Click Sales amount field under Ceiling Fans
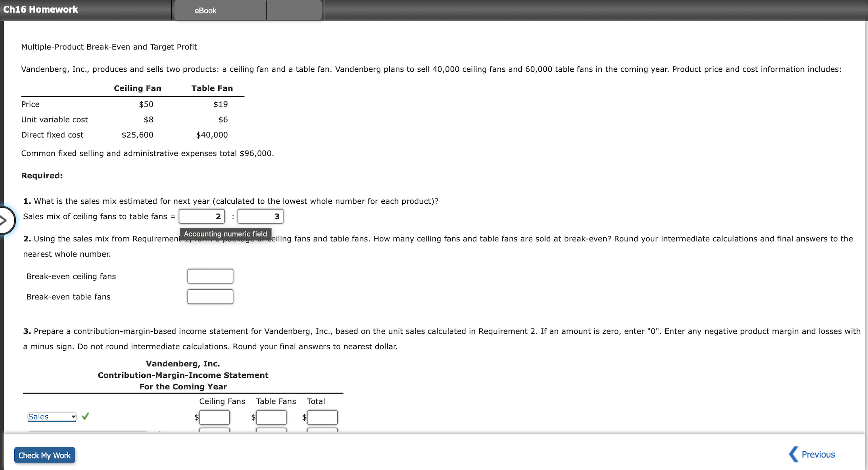Viewport: 868px width, 470px height. click(x=214, y=417)
